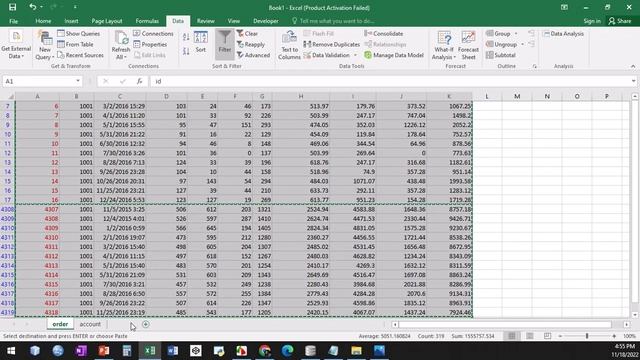Open Windows Start menu
The image size is (640, 360).
[11, 351]
